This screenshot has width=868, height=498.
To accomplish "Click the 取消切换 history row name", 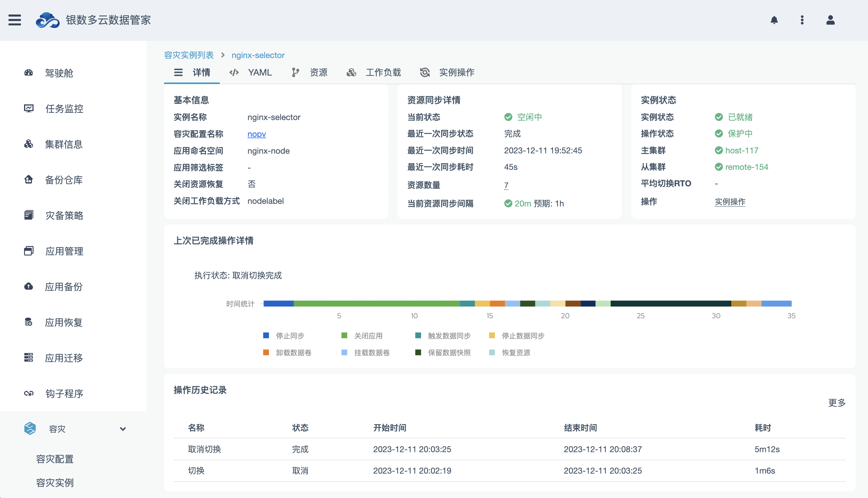I will point(204,449).
